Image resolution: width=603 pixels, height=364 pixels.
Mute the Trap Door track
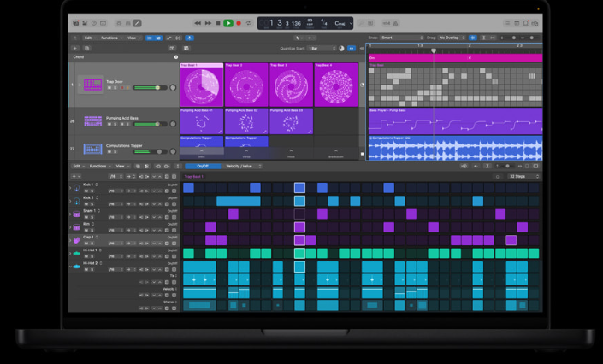(x=109, y=88)
